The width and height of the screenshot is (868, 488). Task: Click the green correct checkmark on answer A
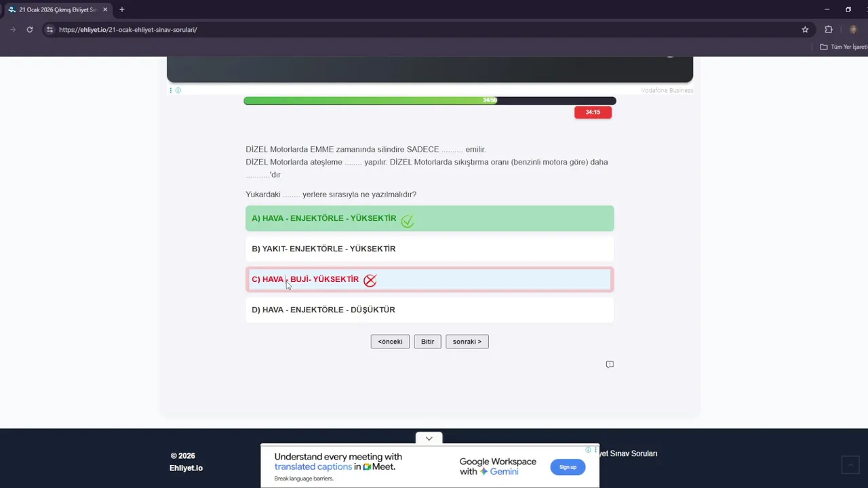coord(407,221)
